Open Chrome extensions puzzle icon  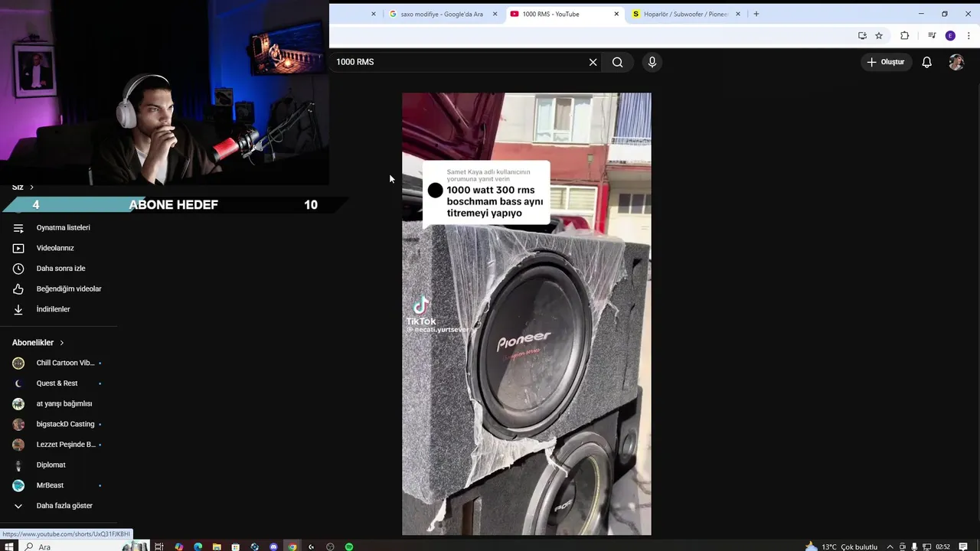pyautogui.click(x=904, y=36)
